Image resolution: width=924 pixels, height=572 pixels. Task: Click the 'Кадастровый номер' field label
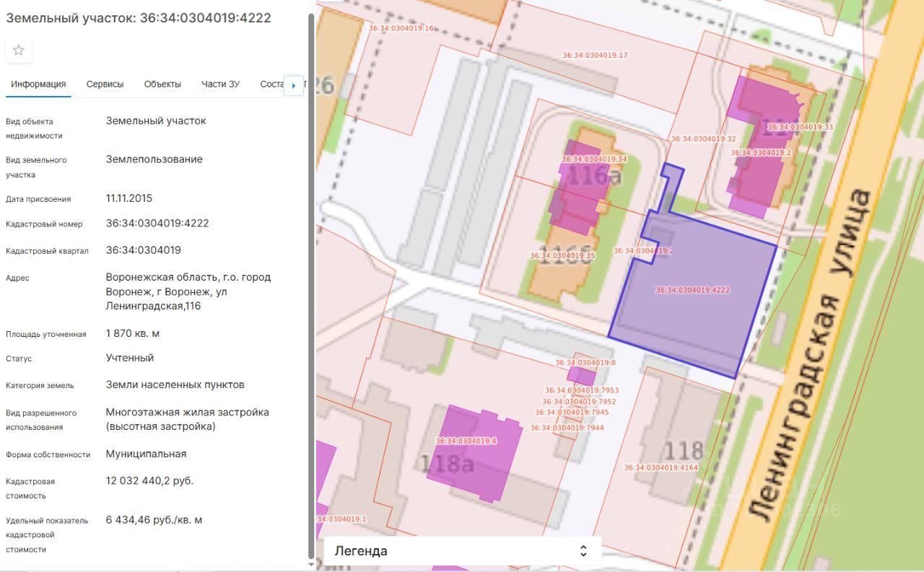[44, 224]
